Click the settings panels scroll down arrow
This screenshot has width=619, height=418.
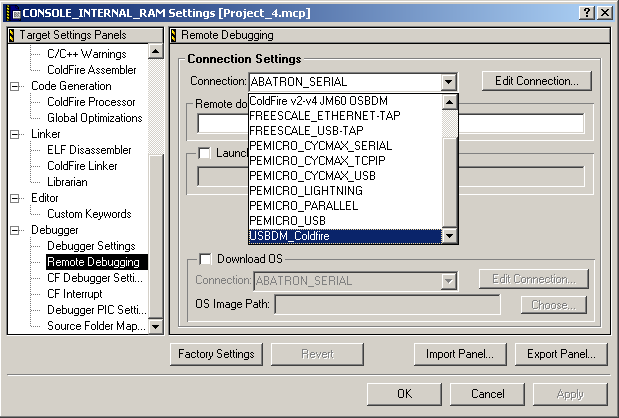coord(156,326)
